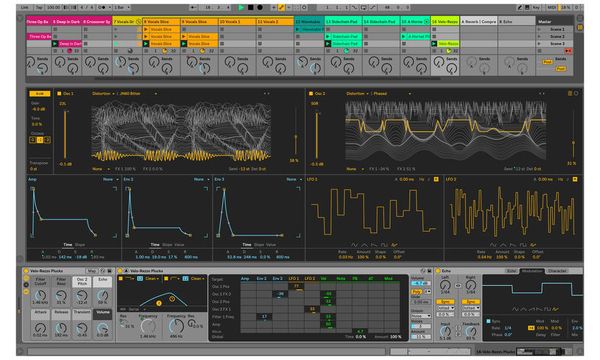Click the Echo Input knob
600x360 pixels.
point(445,331)
